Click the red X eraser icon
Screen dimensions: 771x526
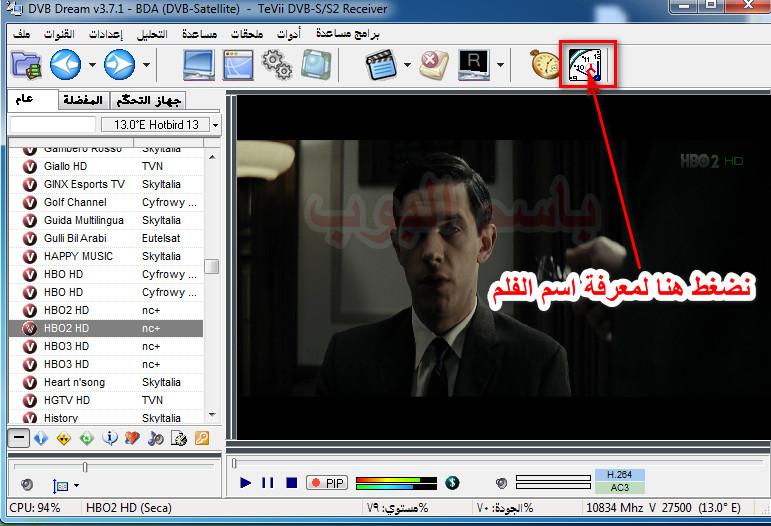(x=434, y=64)
